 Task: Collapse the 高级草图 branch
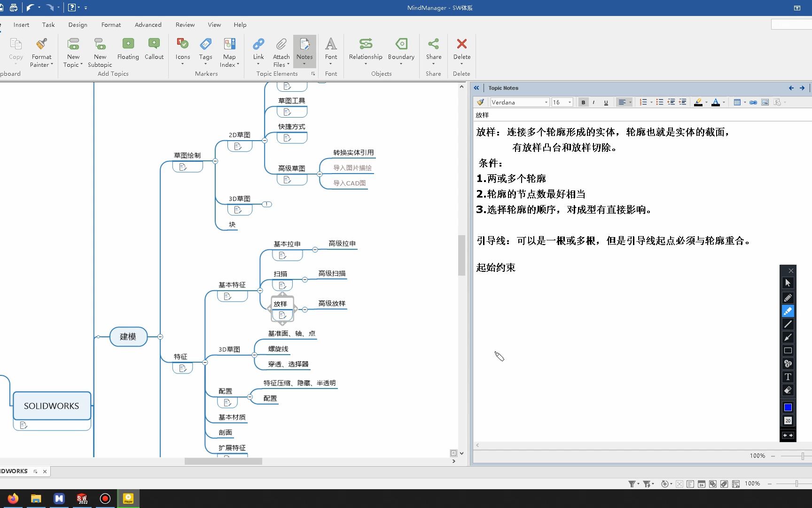pos(320,174)
